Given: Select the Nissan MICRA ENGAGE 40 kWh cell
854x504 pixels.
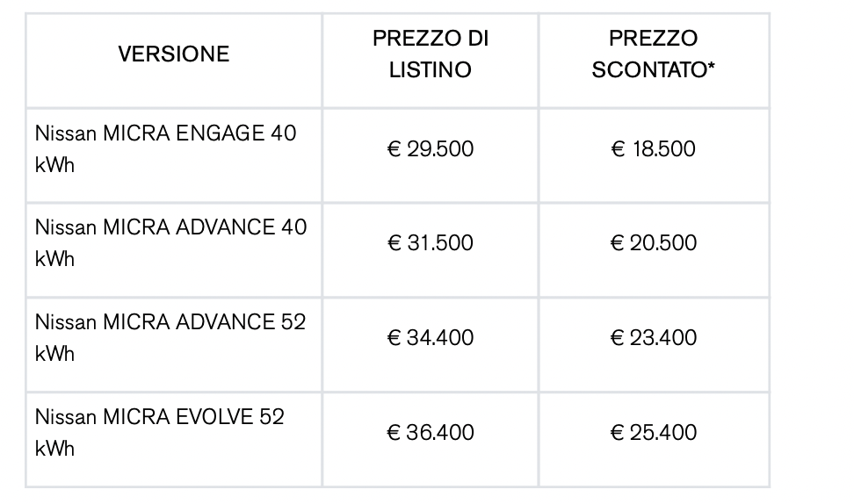Looking at the screenshot, I should tap(166, 148).
